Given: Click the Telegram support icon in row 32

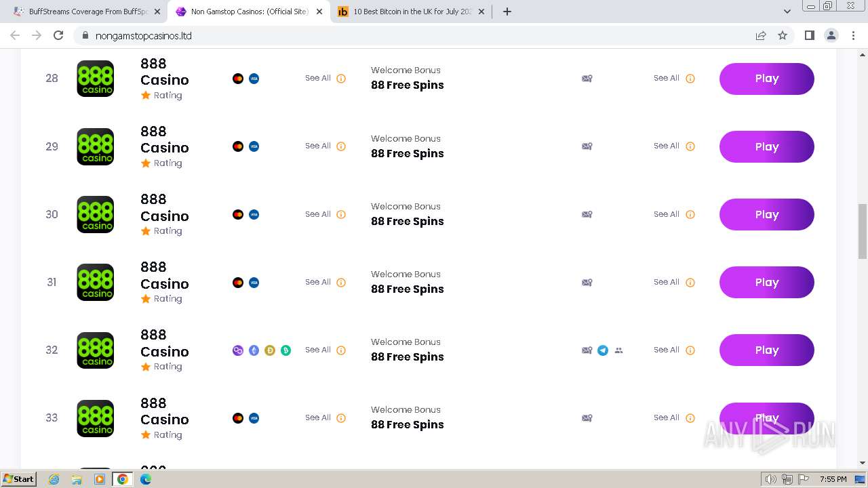Looking at the screenshot, I should [x=603, y=350].
